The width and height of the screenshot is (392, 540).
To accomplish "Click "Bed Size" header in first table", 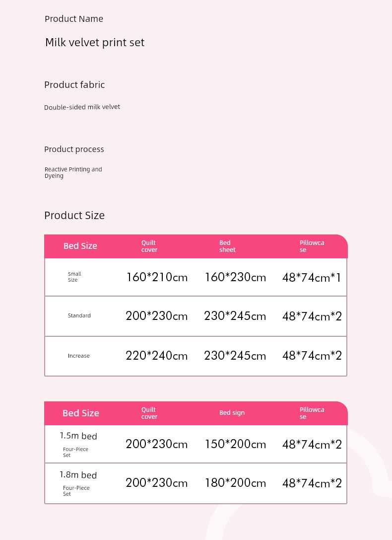I will (80, 246).
